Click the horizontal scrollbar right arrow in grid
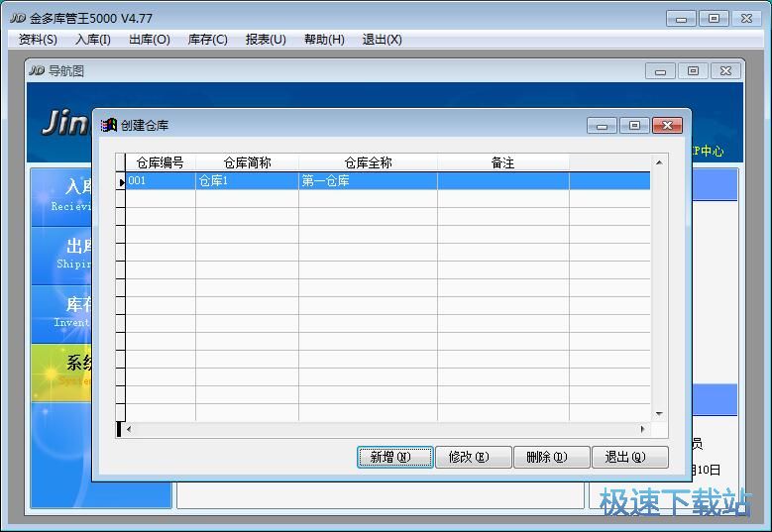 coord(642,429)
